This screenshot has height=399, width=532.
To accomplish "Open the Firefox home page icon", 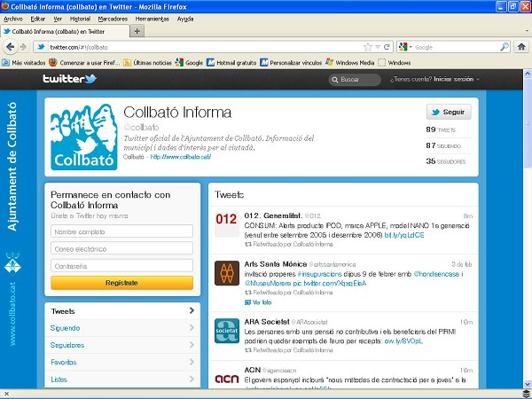I will point(521,47).
